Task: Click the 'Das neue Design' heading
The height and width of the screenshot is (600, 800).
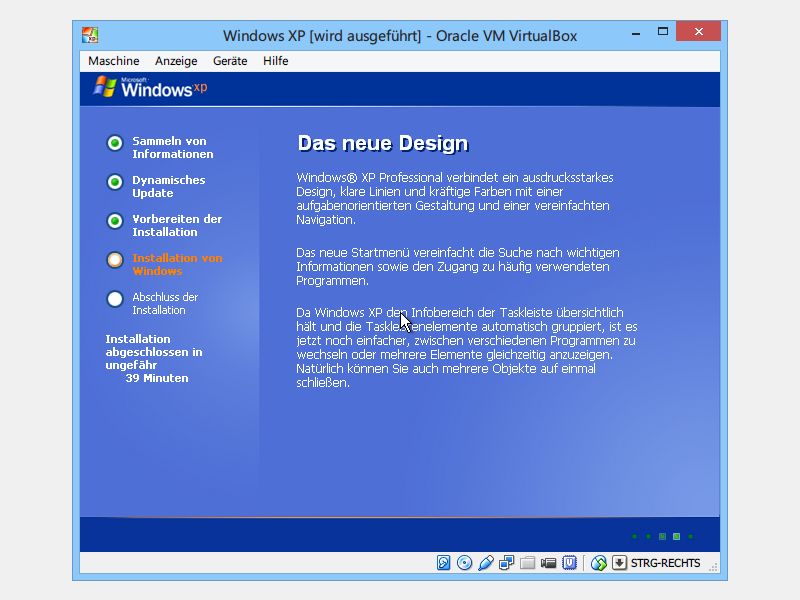Action: tap(383, 143)
